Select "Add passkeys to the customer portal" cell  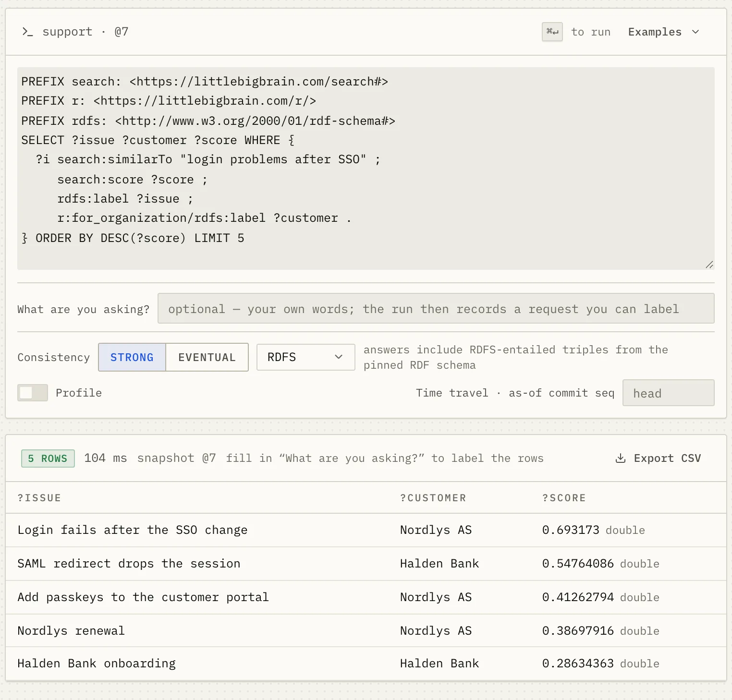point(143,597)
